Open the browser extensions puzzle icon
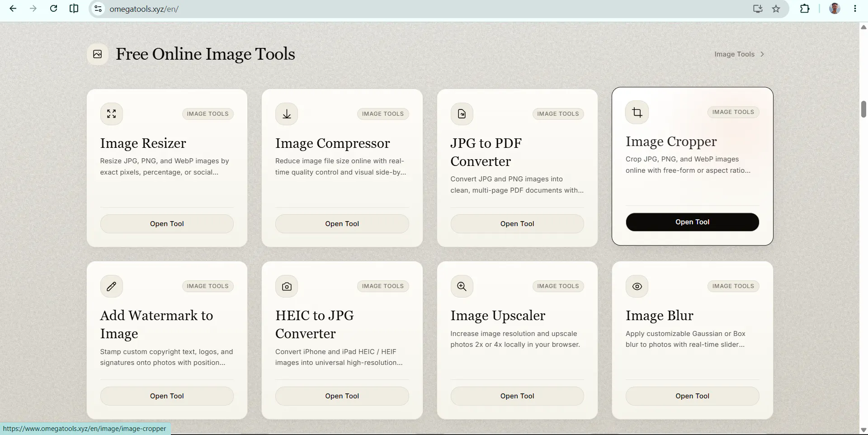Viewport: 868px width, 435px height. pos(805,9)
